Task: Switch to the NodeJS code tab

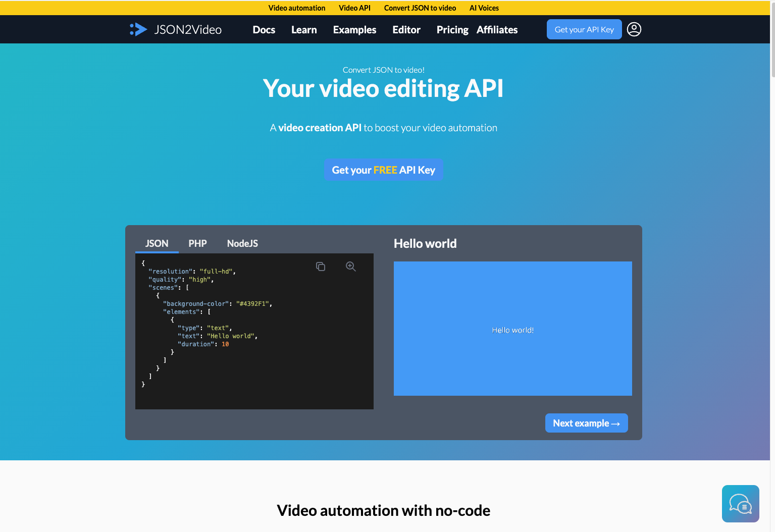Action: coord(242,243)
